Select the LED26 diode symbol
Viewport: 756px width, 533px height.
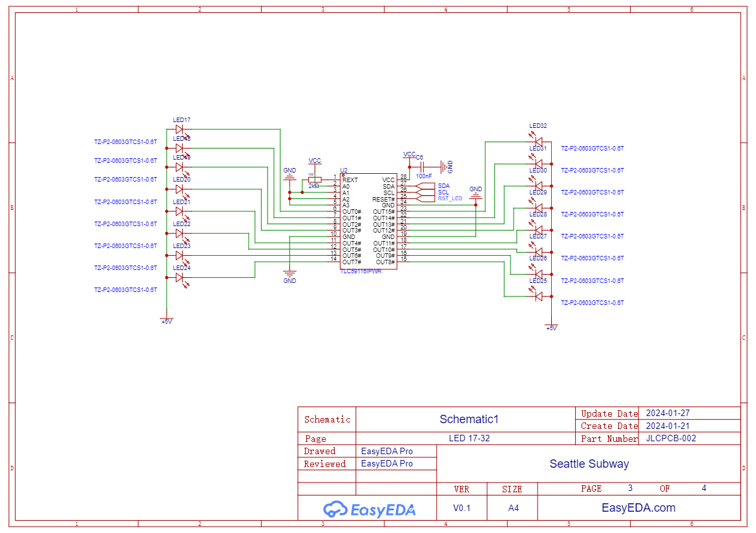(x=538, y=274)
